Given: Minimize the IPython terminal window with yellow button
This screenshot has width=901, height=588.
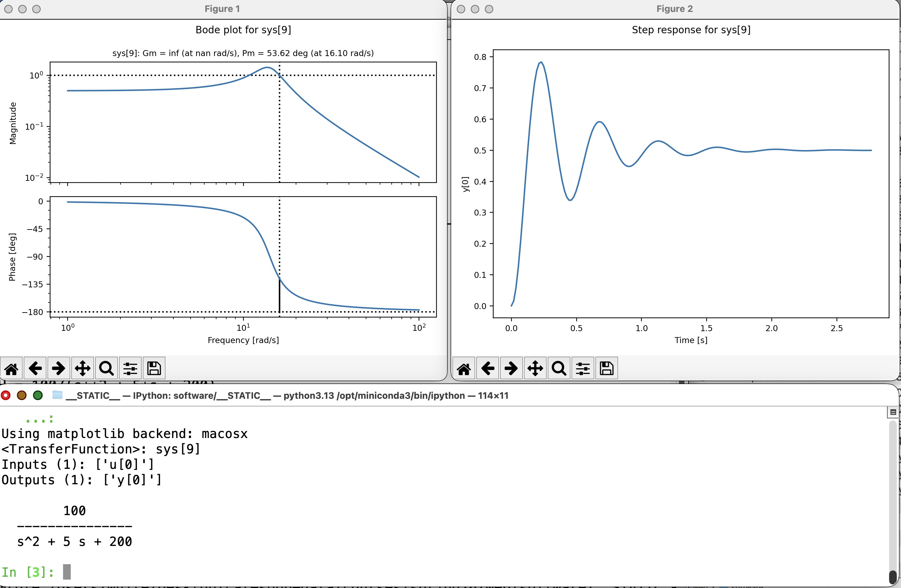Looking at the screenshot, I should point(22,395).
